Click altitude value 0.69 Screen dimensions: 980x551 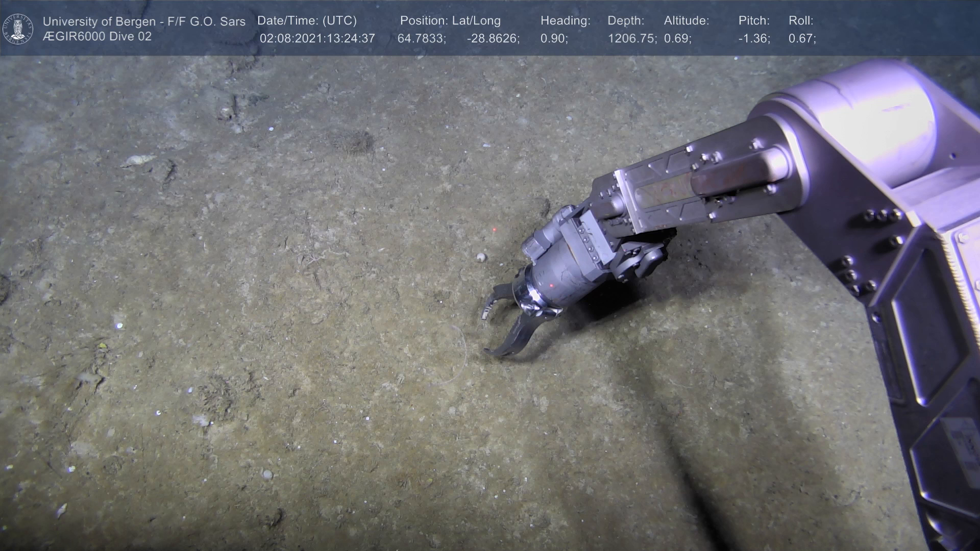click(677, 39)
